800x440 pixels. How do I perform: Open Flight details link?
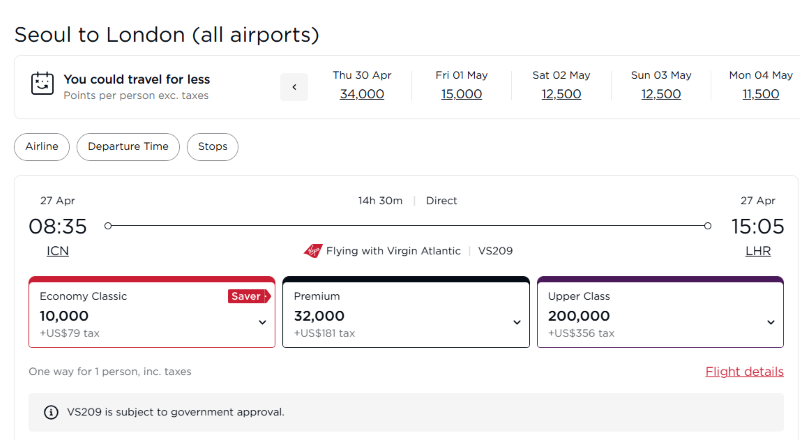(x=744, y=372)
